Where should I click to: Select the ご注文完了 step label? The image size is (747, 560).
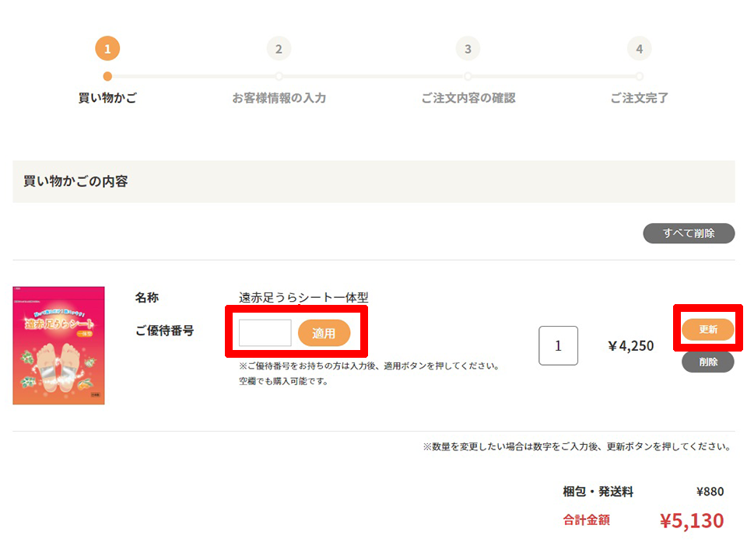(640, 98)
